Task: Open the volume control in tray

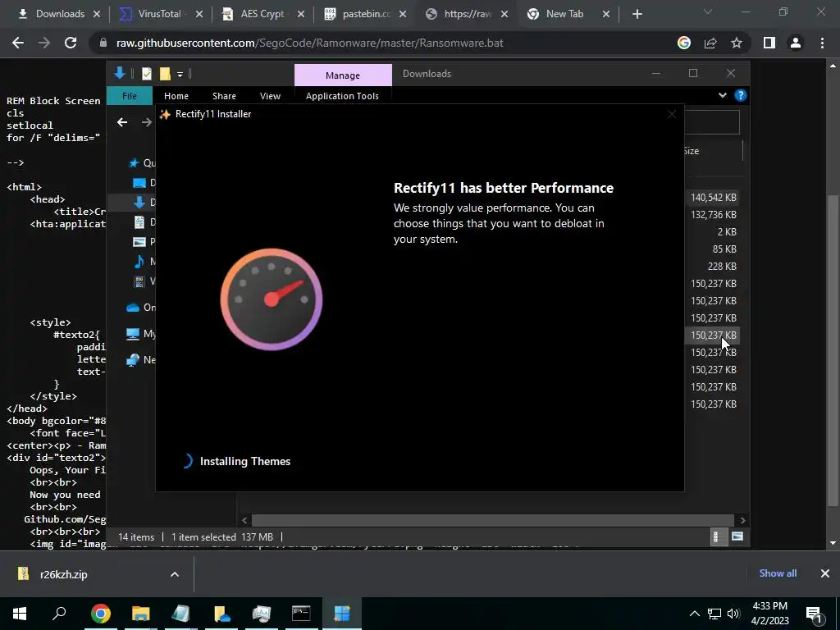Action: (x=733, y=614)
